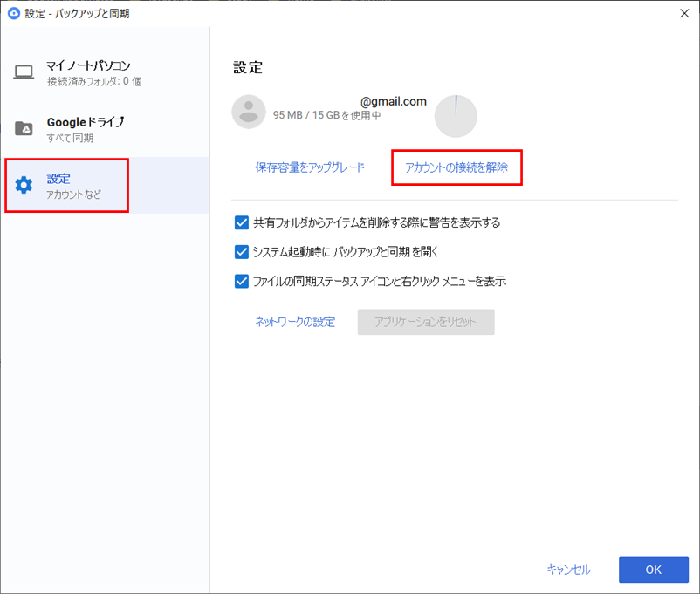Click the account avatar icon
This screenshot has height=594, width=700.
pyautogui.click(x=249, y=112)
